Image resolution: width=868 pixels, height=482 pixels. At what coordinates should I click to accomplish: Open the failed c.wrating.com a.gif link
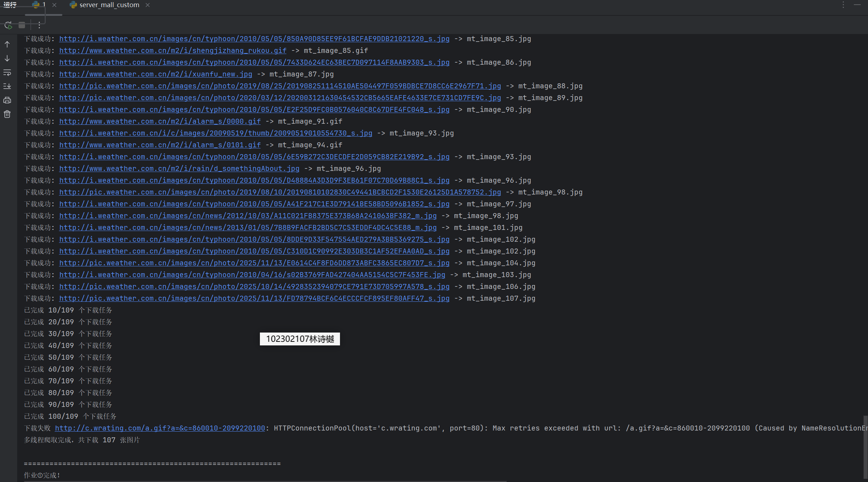[160, 428]
